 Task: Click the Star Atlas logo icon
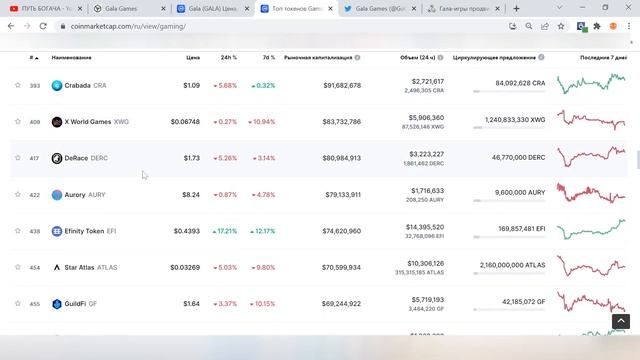pyautogui.click(x=57, y=267)
